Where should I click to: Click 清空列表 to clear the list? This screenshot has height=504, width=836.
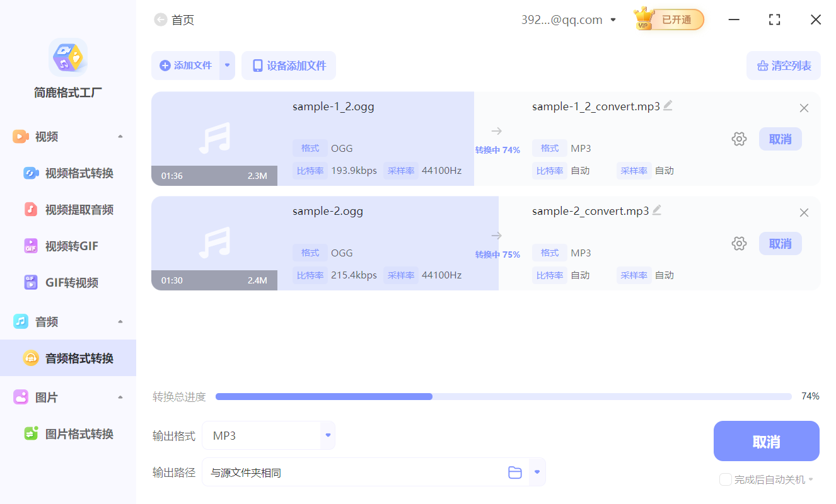(x=783, y=66)
